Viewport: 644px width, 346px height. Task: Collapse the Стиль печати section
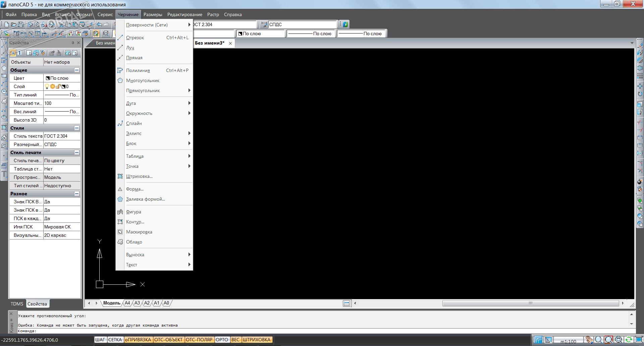[x=77, y=152]
